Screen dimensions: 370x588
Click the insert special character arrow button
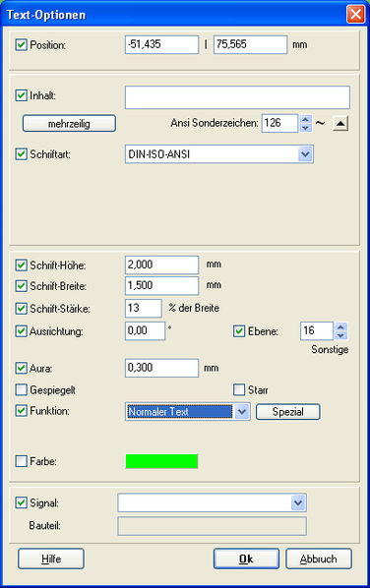pos(340,123)
